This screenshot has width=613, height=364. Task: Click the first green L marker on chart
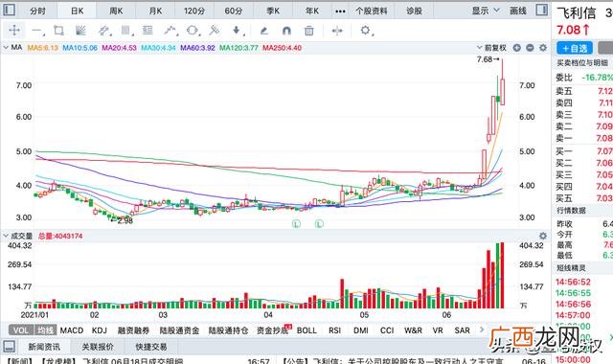pos(296,223)
